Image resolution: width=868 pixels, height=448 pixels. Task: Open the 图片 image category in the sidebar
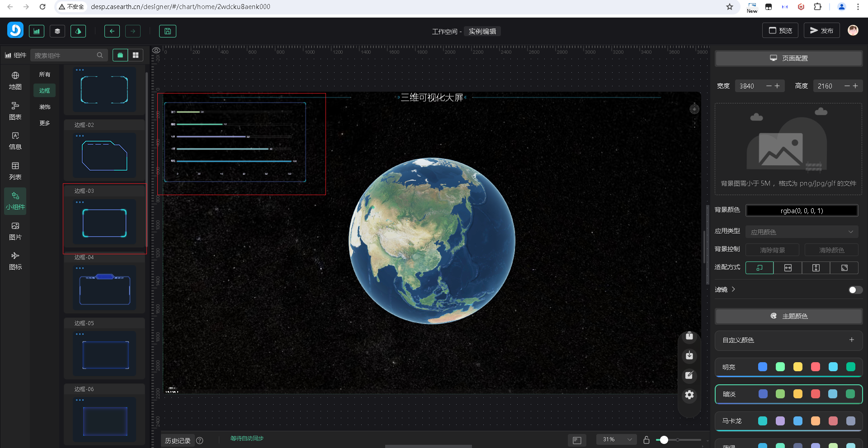(15, 231)
